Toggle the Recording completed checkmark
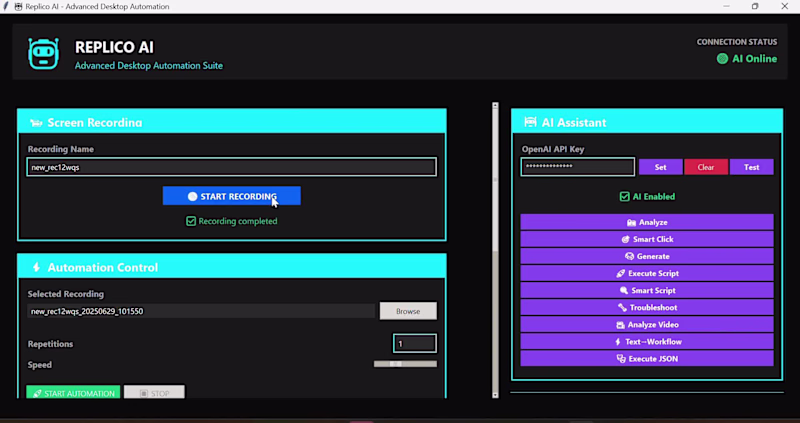The width and height of the screenshot is (800, 423). pos(191,221)
